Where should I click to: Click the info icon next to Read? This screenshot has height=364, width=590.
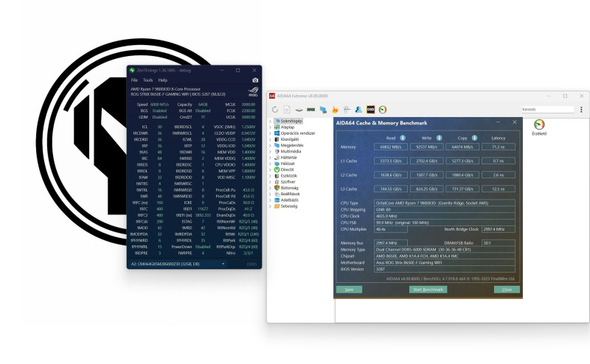pyautogui.click(x=403, y=138)
